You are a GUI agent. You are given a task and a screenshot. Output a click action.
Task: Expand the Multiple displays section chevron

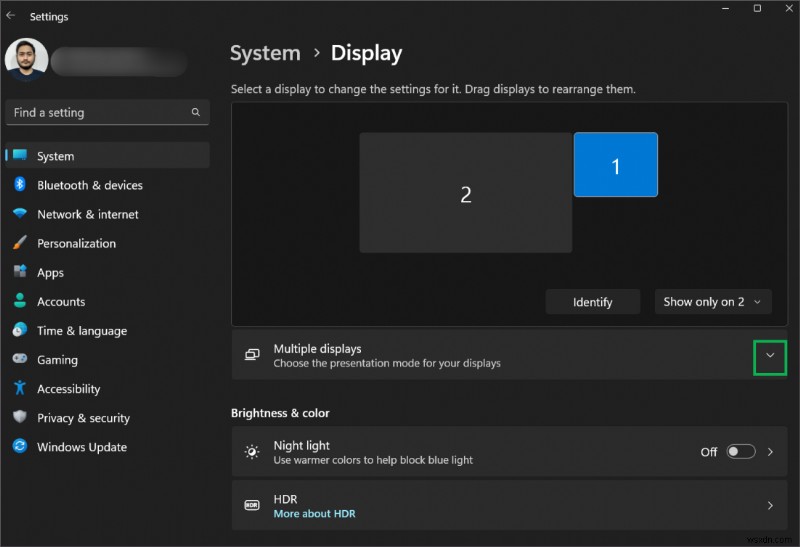coord(770,356)
